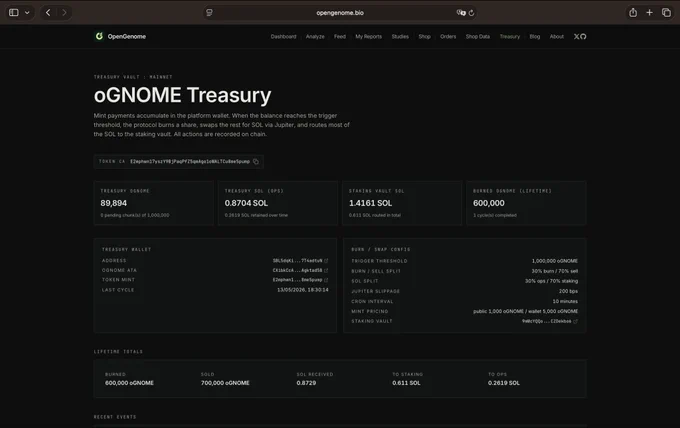Open the Token Mint address link
Image resolution: width=680 pixels, height=428 pixels.
(x=298, y=280)
